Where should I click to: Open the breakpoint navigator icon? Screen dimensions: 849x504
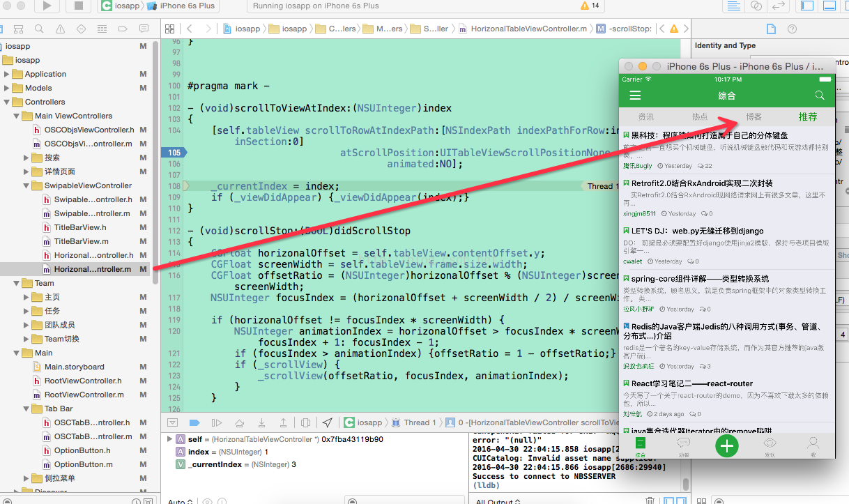click(x=123, y=29)
